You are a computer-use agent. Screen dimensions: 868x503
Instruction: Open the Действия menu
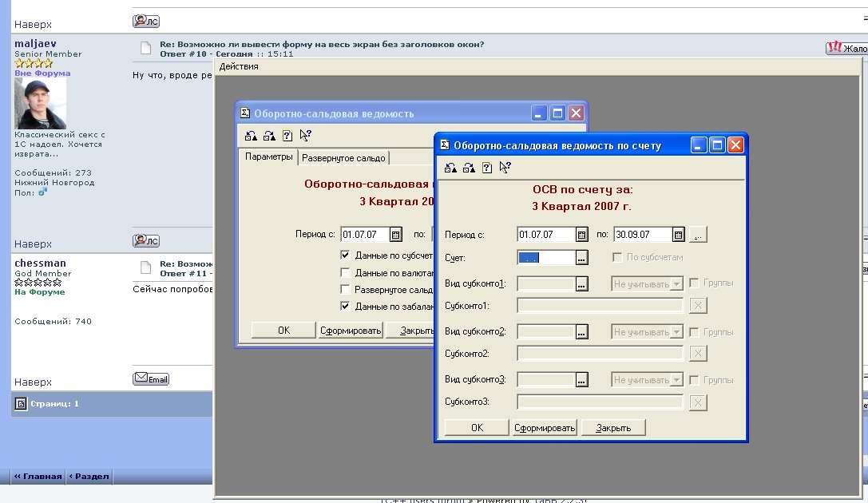pyautogui.click(x=239, y=66)
